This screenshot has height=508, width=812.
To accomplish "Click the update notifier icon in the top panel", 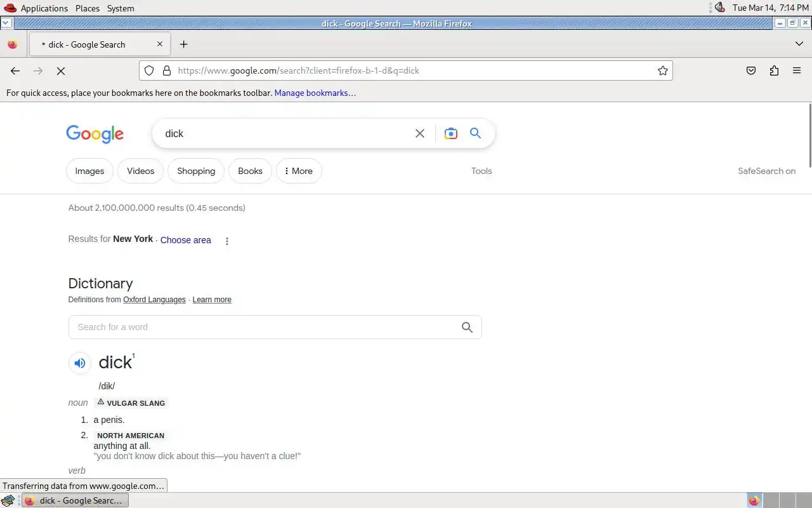I will pos(719,8).
